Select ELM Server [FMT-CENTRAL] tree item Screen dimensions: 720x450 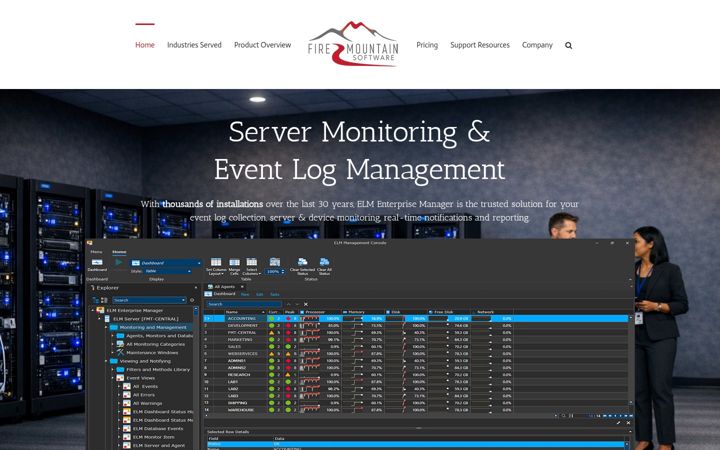[146, 319]
